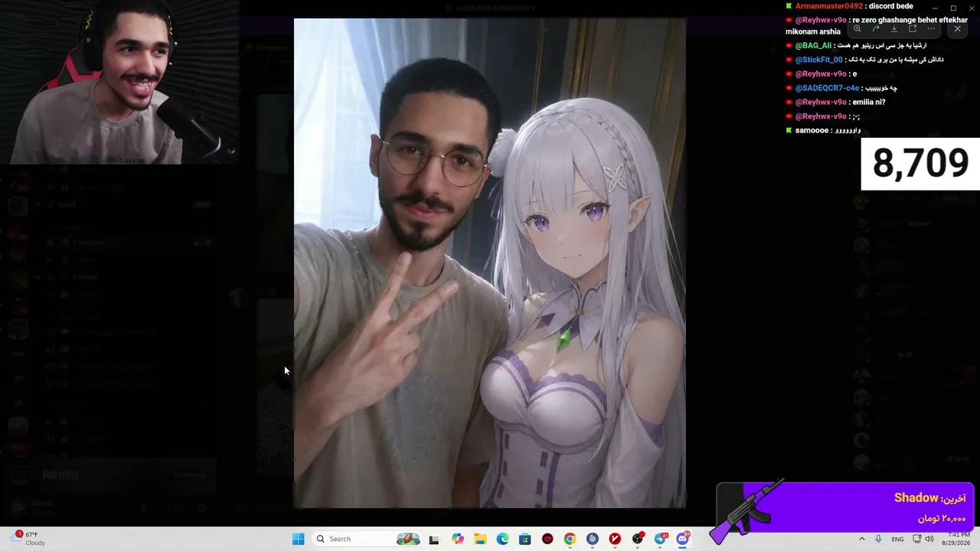Open the three-dot more options menu
The image size is (980, 551).
[x=931, y=29]
